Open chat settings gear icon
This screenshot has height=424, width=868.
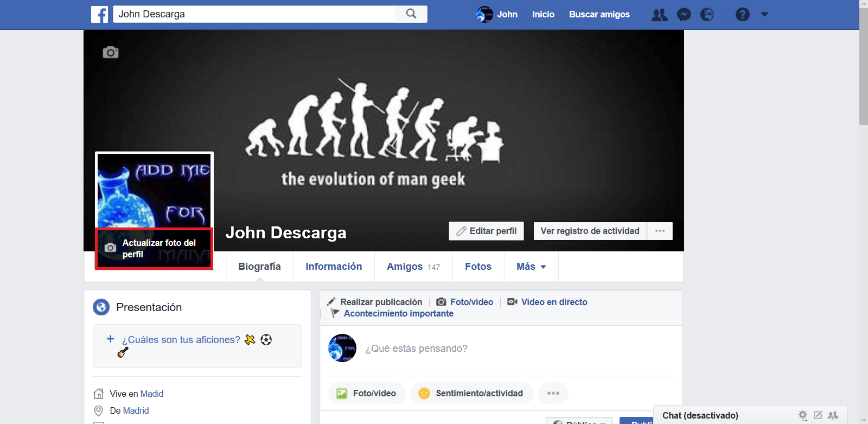803,415
